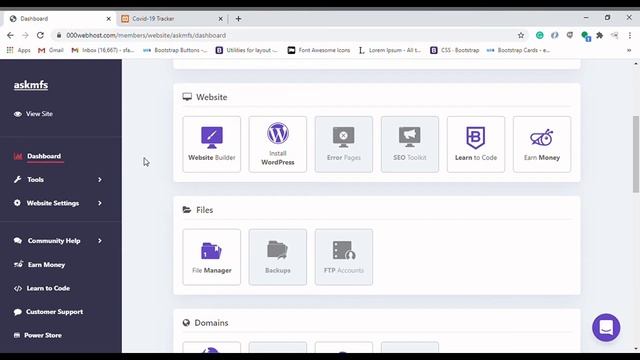640x360 pixels.
Task: Open the Bootstrap Cards bookmark
Action: point(518,50)
